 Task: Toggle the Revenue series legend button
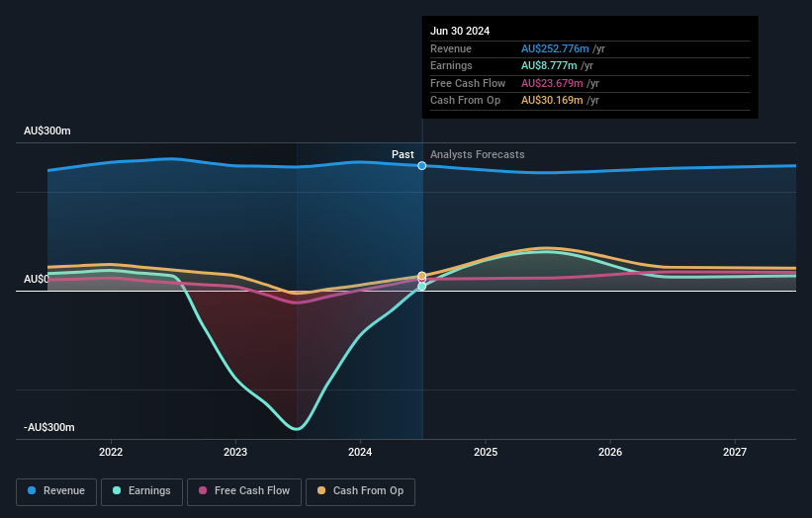tap(56, 491)
